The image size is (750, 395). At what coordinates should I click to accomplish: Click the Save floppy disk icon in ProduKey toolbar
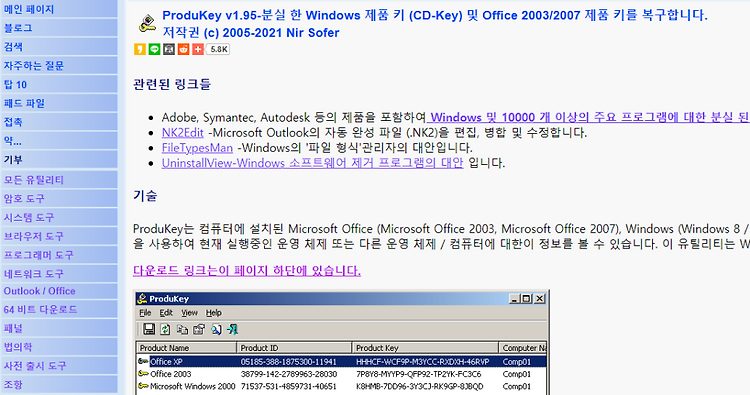149,329
